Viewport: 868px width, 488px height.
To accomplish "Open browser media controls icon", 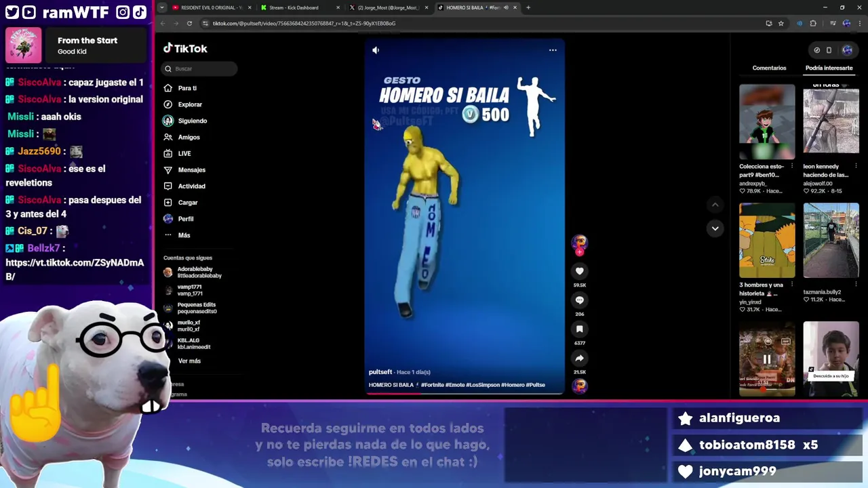I will 833,23.
